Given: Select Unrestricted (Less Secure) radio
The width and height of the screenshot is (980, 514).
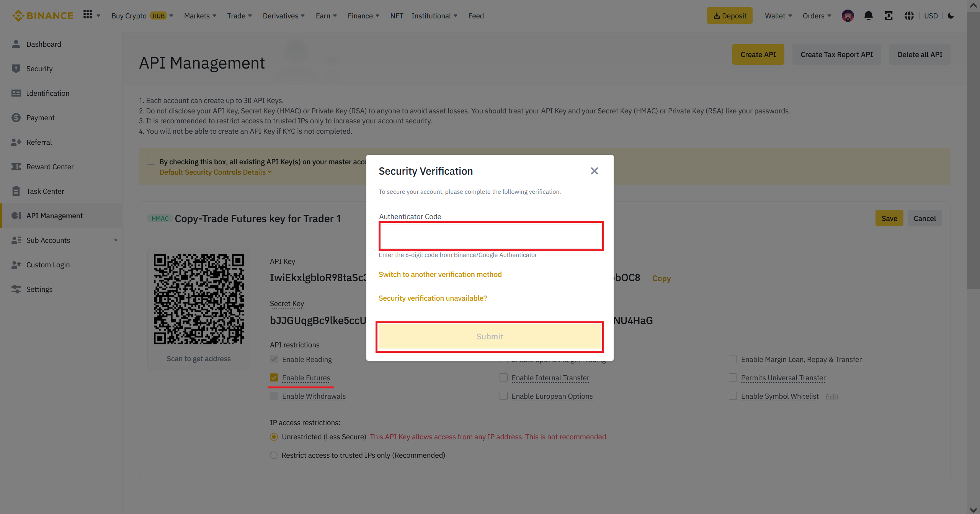Looking at the screenshot, I should pyautogui.click(x=274, y=437).
